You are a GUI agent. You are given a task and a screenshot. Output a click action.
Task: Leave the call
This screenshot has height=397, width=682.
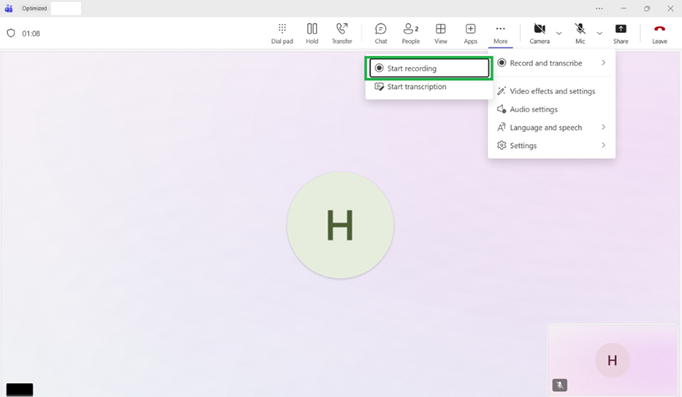(x=659, y=33)
